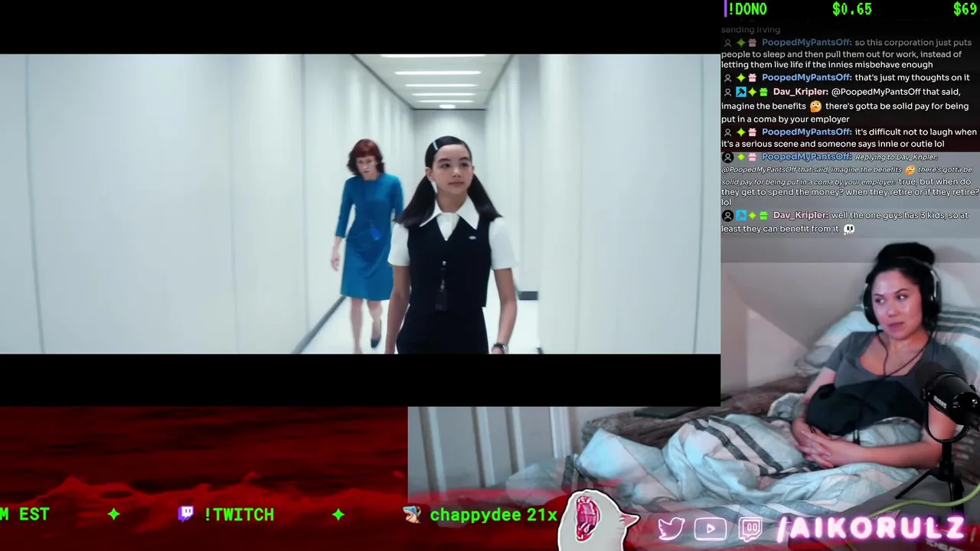Click green star badge on 'so this corporation' message
This screenshot has height=551, width=980.
point(740,43)
